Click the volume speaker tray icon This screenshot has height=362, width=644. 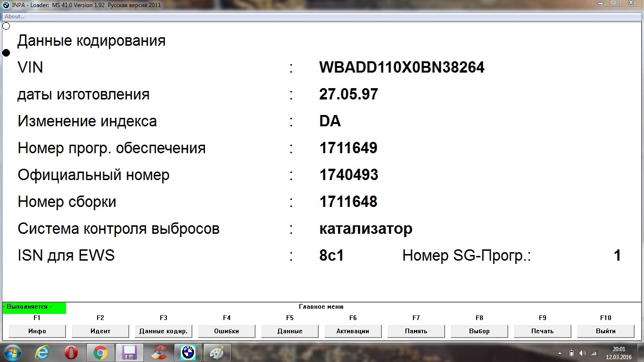(582, 353)
